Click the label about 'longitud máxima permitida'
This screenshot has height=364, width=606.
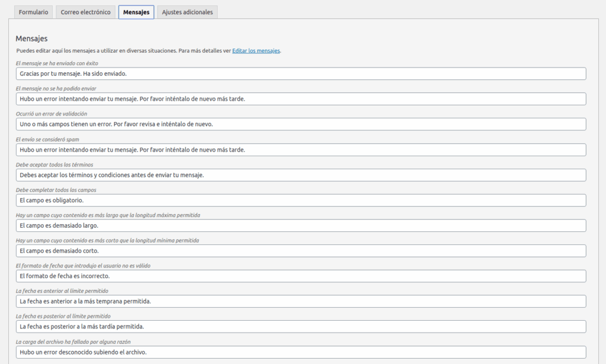tap(108, 215)
